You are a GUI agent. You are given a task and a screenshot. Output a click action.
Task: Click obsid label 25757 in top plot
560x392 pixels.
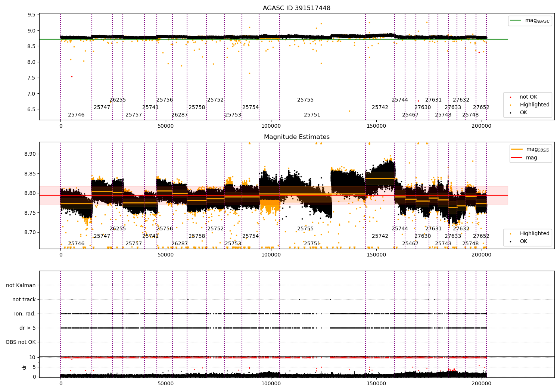[134, 115]
